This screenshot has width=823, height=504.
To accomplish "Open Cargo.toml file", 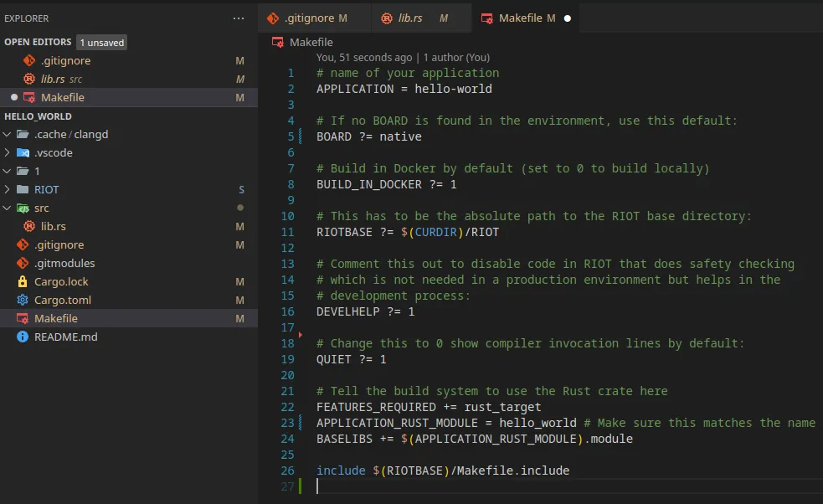I will pyautogui.click(x=129, y=300).
